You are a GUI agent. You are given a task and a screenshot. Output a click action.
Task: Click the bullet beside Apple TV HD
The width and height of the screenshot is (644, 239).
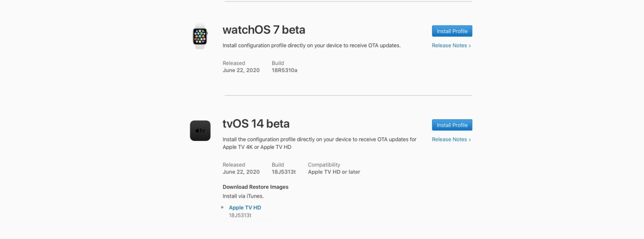[x=222, y=207]
